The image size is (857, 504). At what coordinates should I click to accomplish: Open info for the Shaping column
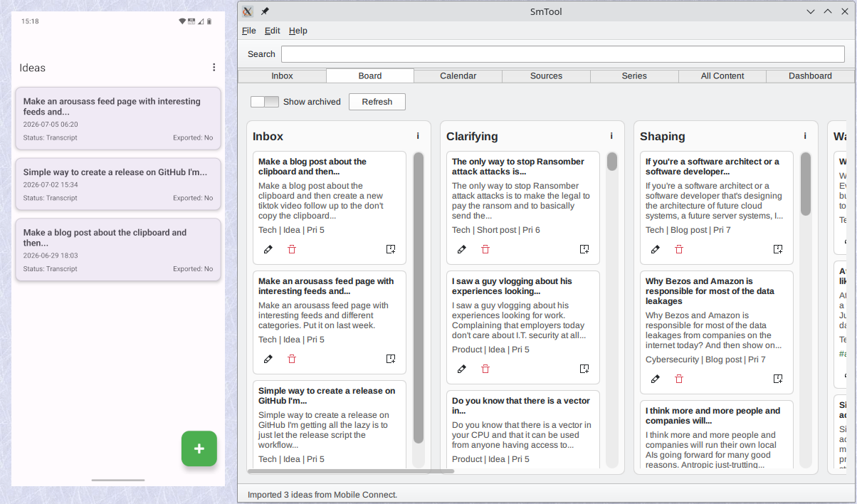[x=805, y=136]
